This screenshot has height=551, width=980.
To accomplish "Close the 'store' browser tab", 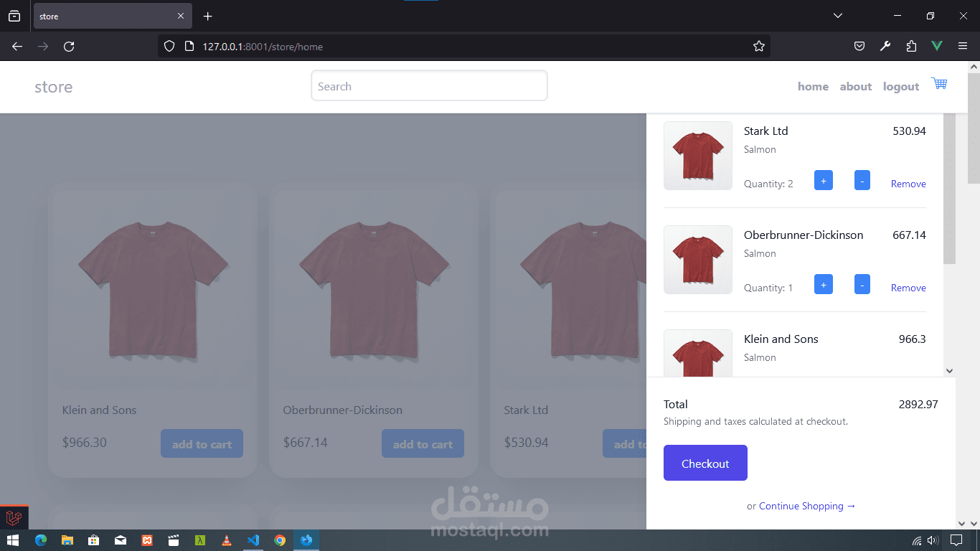I will coord(181,16).
